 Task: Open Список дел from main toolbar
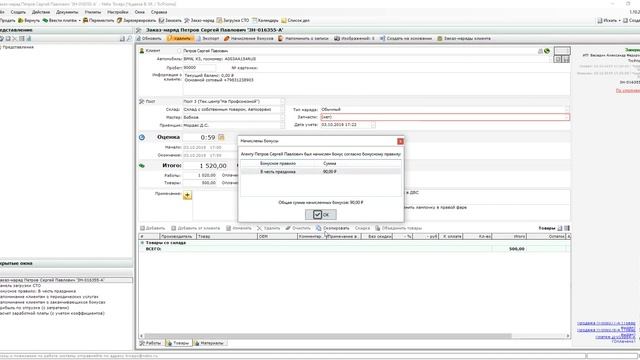296,20
